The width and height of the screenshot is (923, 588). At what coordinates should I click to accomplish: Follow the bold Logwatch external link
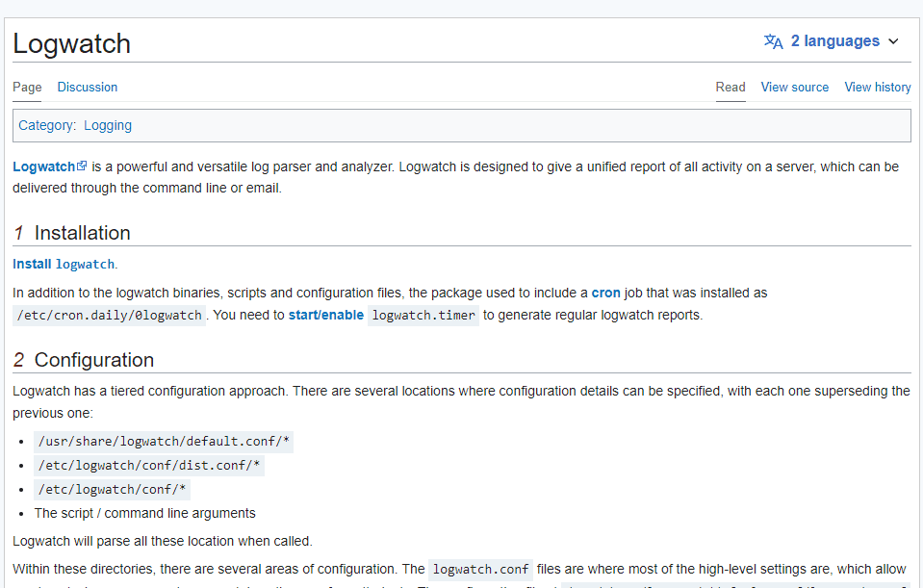[x=43, y=166]
